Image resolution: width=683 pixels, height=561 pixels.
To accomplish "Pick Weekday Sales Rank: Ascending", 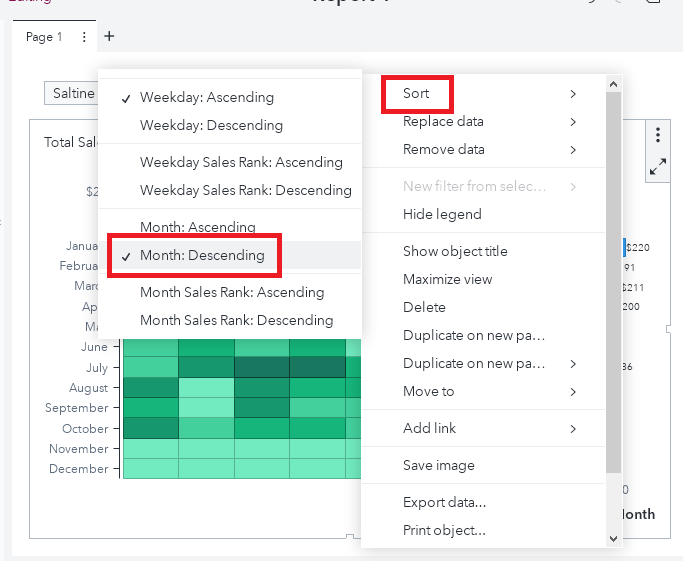I will pyautogui.click(x=241, y=162).
